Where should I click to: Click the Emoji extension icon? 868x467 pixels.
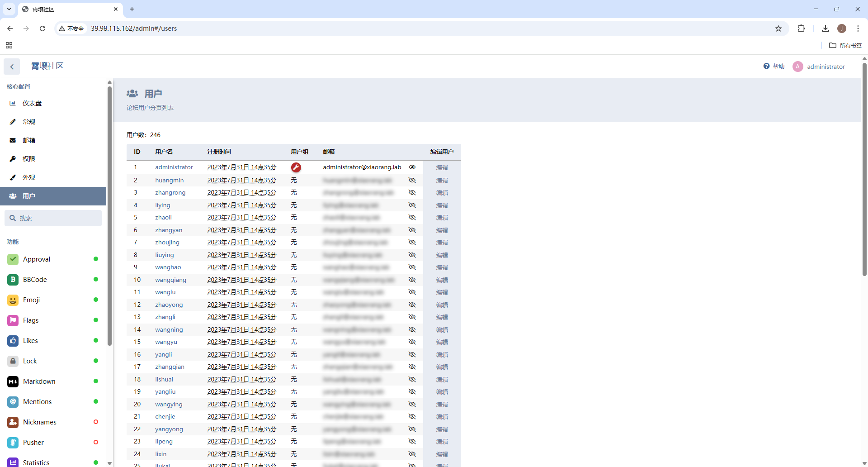13,300
